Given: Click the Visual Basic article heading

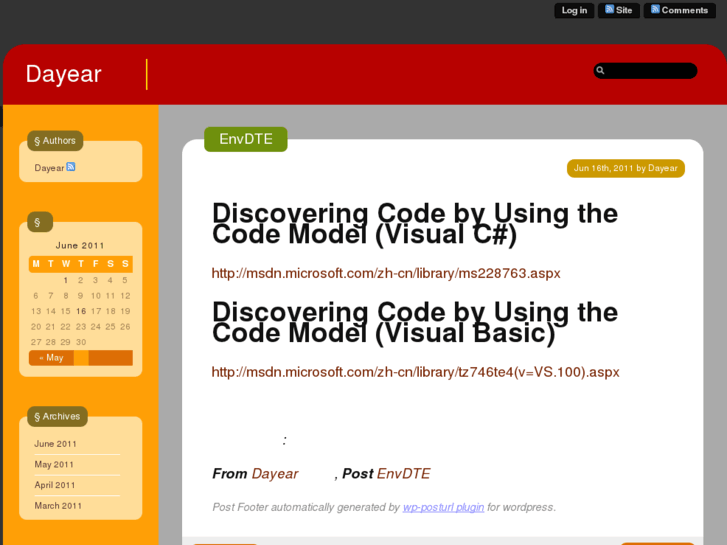Looking at the screenshot, I should [415, 322].
